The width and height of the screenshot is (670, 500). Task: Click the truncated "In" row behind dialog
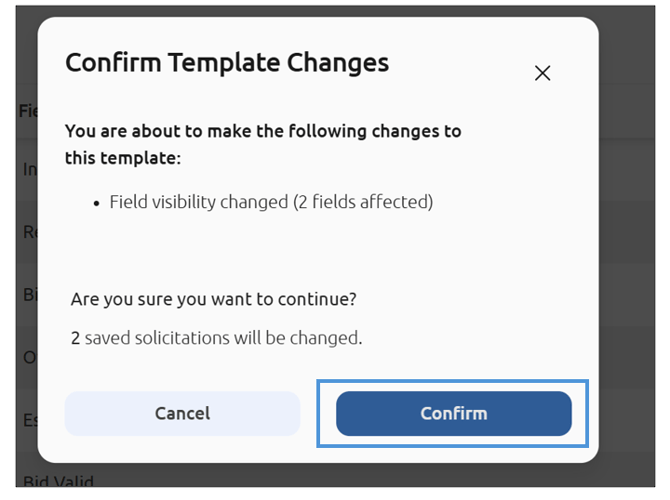29,170
